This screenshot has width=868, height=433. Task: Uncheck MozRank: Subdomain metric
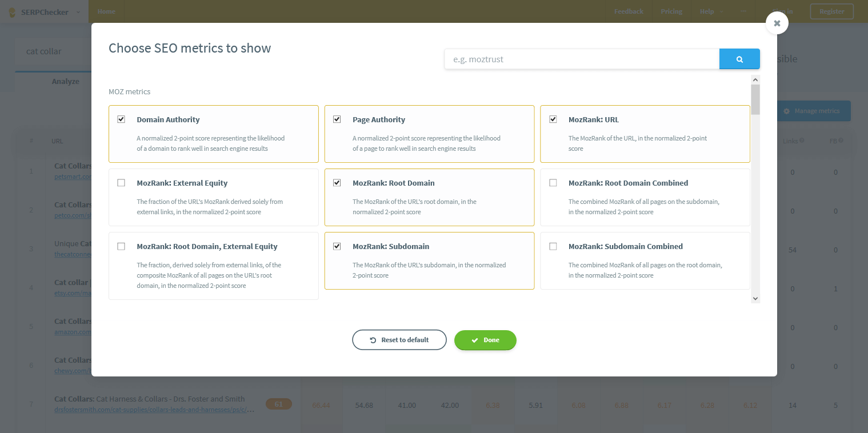(x=337, y=246)
